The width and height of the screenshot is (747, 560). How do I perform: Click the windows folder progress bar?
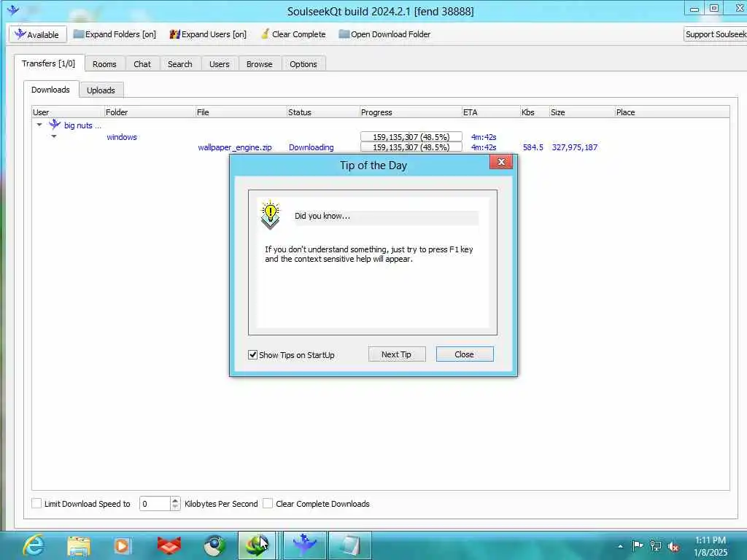411,136
